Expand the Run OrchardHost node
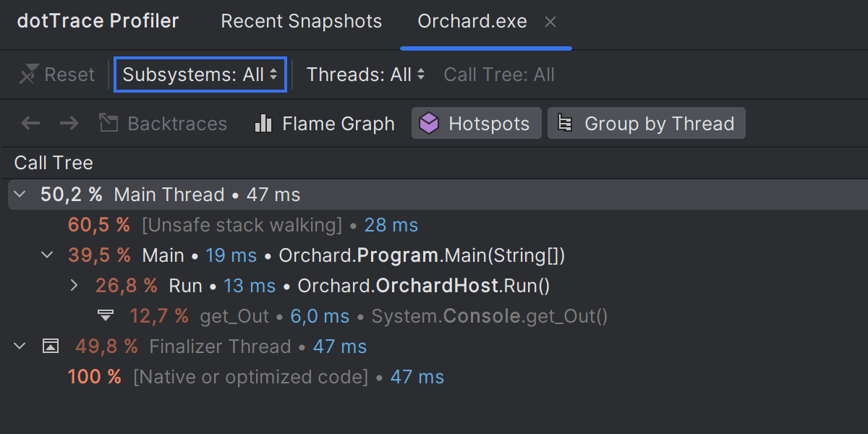Screen dimensions: 868x434 coord(74,286)
